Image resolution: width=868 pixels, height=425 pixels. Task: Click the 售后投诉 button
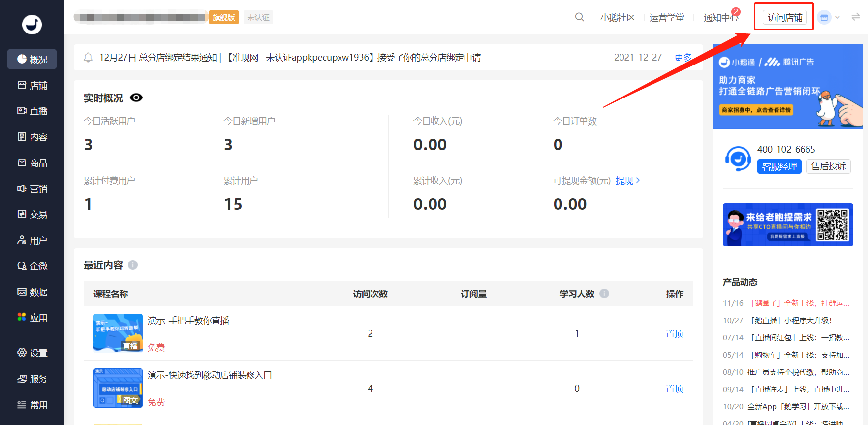[x=828, y=166]
